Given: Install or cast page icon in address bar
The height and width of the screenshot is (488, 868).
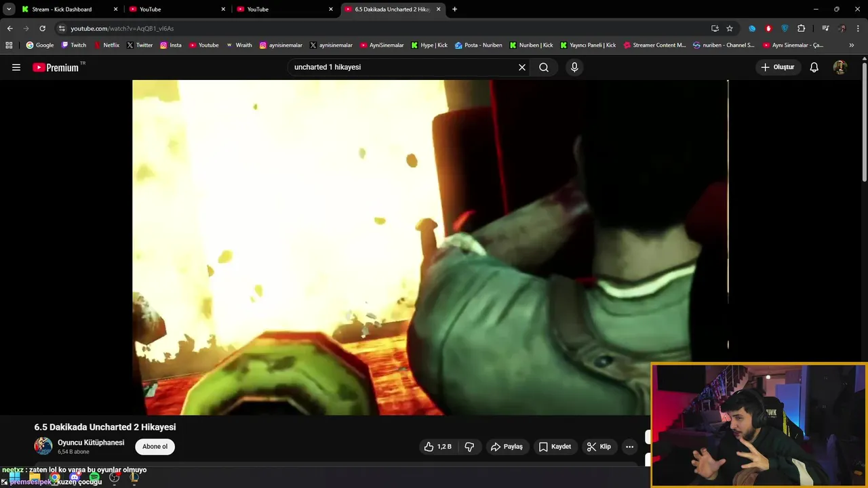Looking at the screenshot, I should coord(715,28).
